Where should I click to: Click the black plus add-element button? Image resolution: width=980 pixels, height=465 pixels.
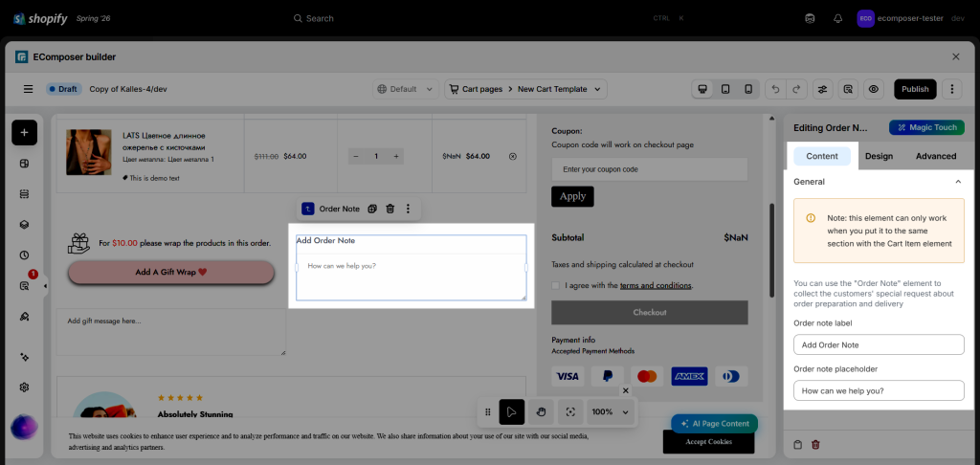coord(24,132)
